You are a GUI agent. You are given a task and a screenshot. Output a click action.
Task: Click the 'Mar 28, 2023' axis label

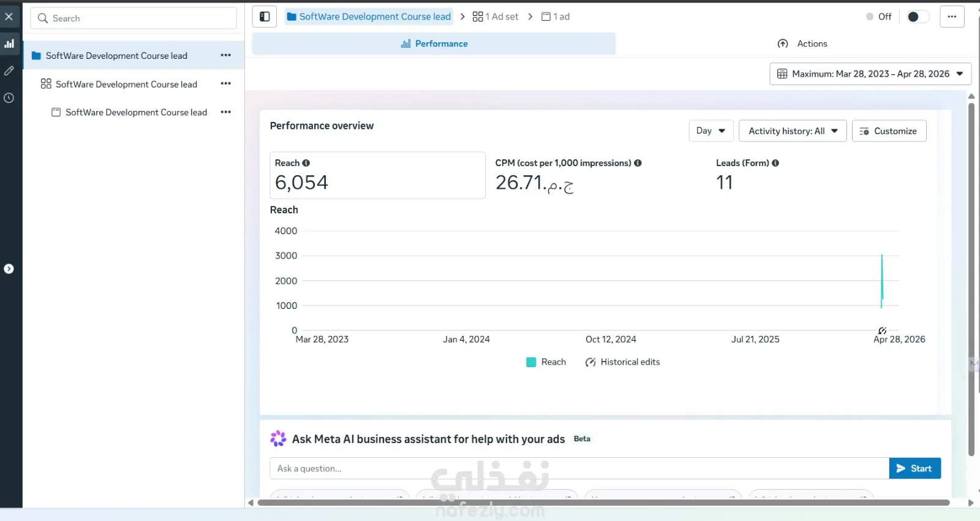click(x=322, y=340)
